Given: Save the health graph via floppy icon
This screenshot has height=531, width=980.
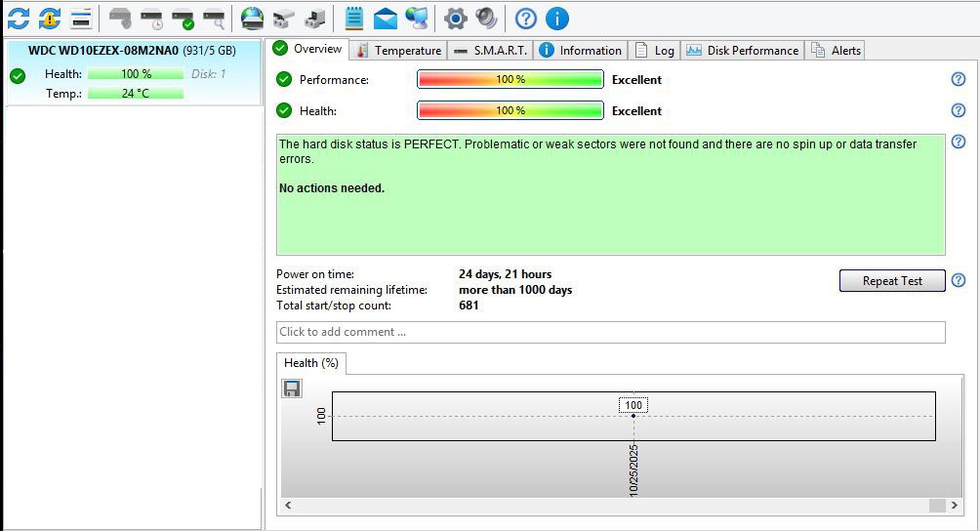Looking at the screenshot, I should point(291,388).
